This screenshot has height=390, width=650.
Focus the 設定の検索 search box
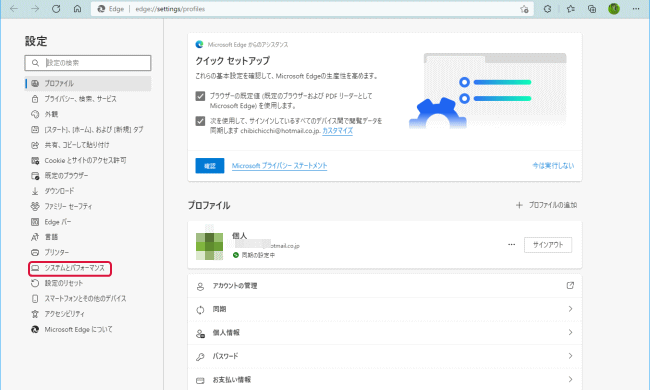click(x=88, y=63)
